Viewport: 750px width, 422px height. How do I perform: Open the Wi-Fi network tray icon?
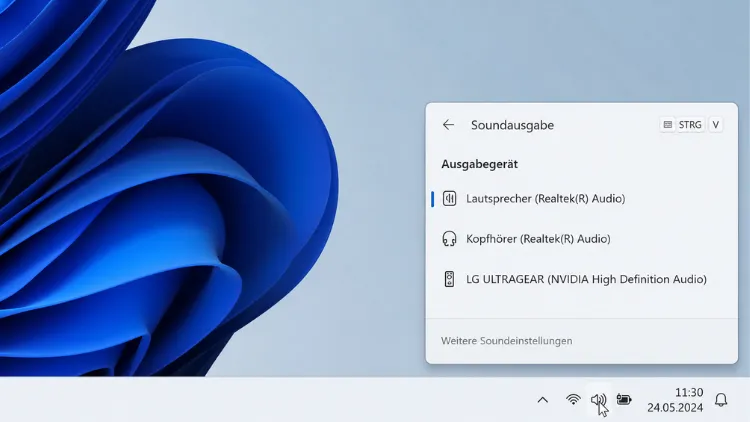point(573,400)
